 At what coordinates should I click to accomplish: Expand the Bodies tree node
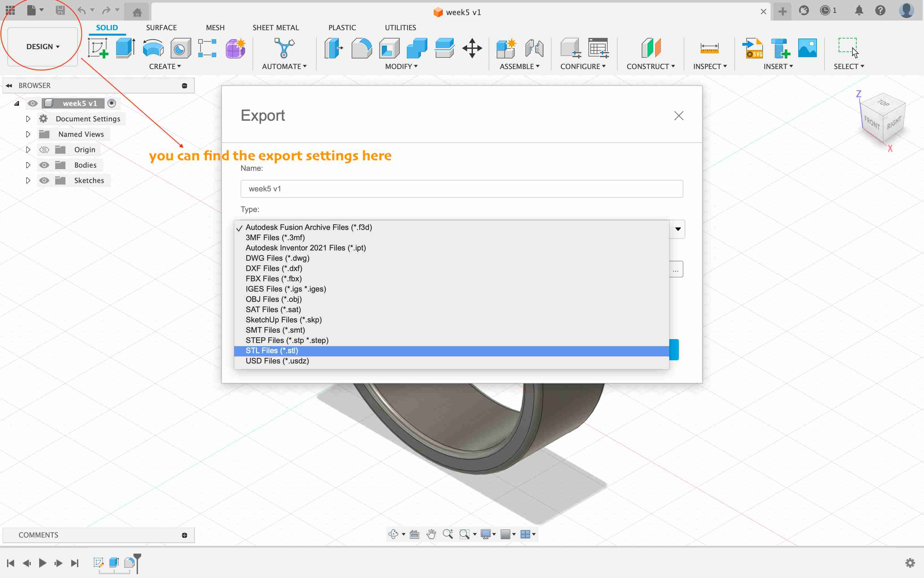click(28, 165)
